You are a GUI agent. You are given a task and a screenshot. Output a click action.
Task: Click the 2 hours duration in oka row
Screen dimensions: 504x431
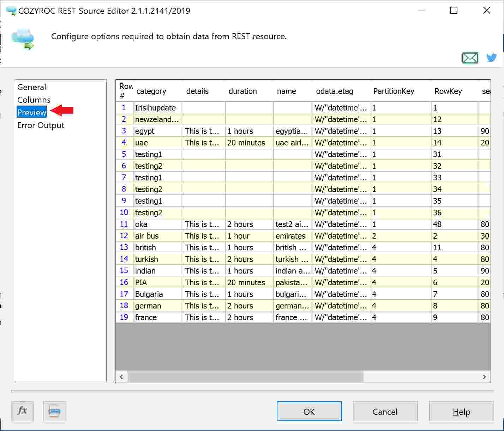coord(250,224)
